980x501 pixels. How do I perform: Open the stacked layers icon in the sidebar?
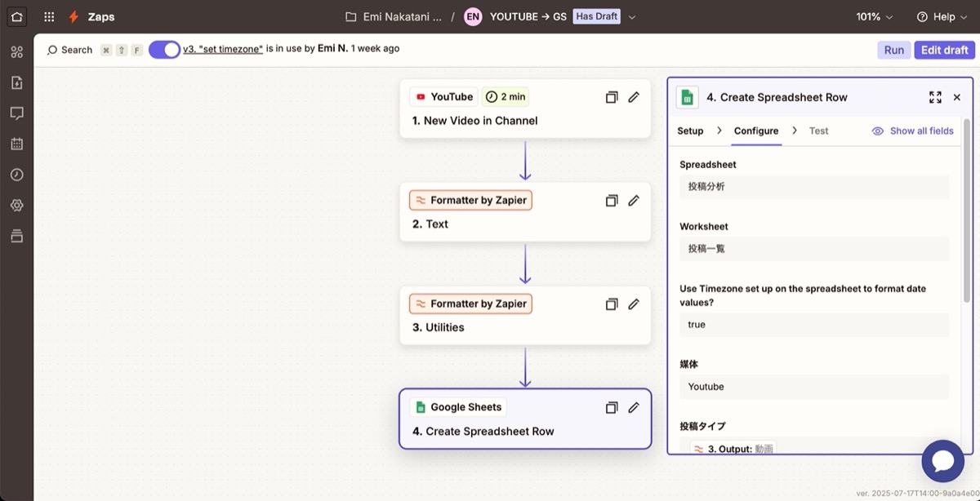coord(16,236)
